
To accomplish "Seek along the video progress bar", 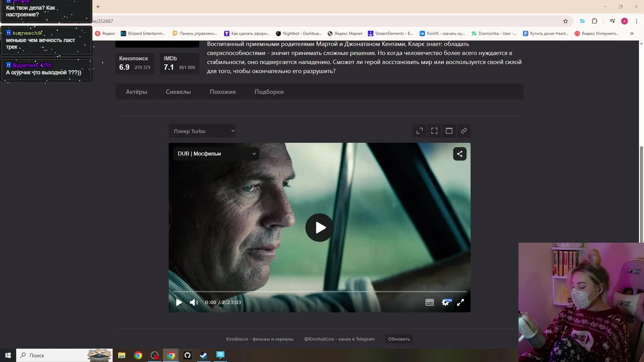I will pos(319,292).
